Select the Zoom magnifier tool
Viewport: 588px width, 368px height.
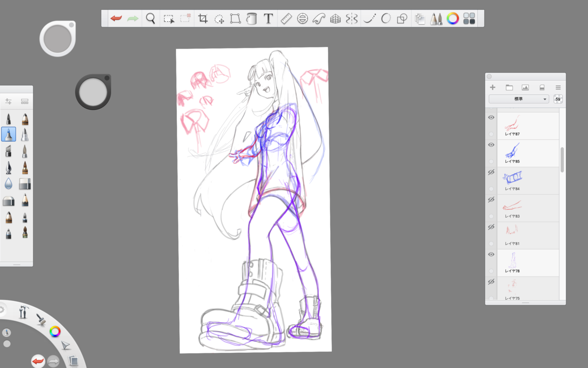[150, 19]
